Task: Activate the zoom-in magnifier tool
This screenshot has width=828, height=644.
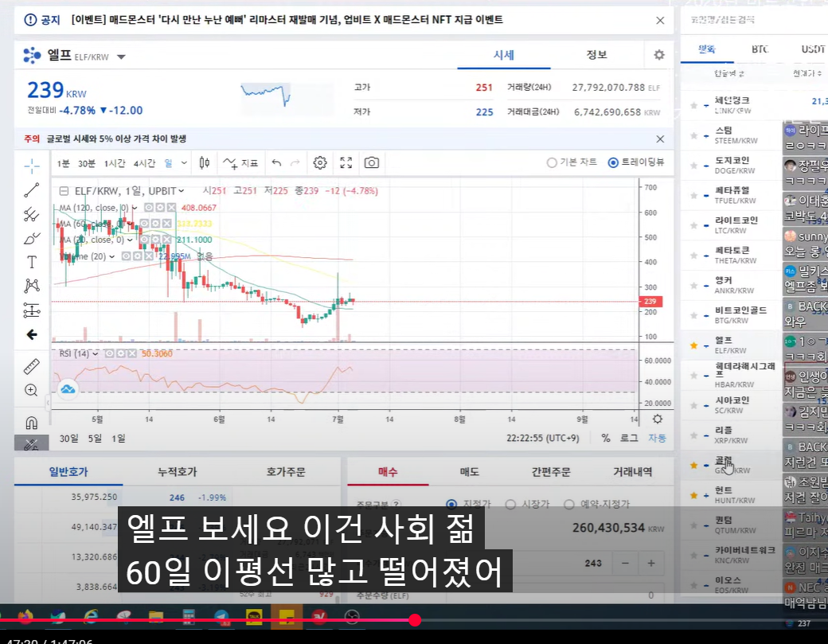Action: point(32,390)
